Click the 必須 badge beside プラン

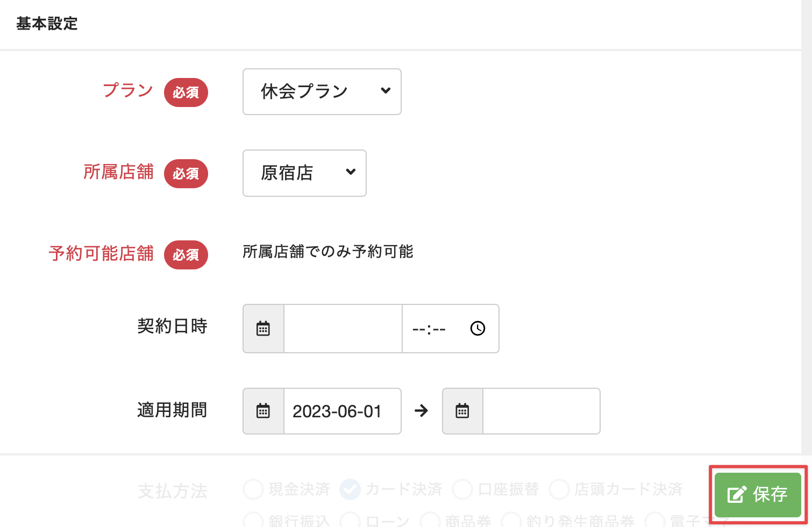(x=186, y=92)
